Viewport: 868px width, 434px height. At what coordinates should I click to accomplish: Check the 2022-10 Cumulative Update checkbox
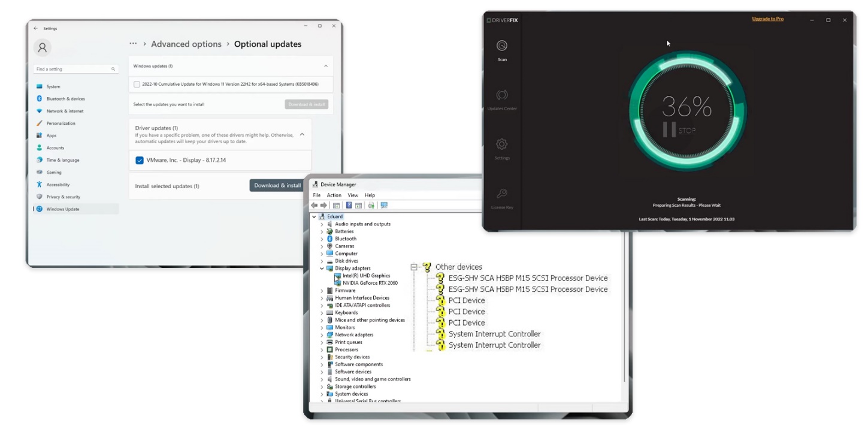pos(137,85)
